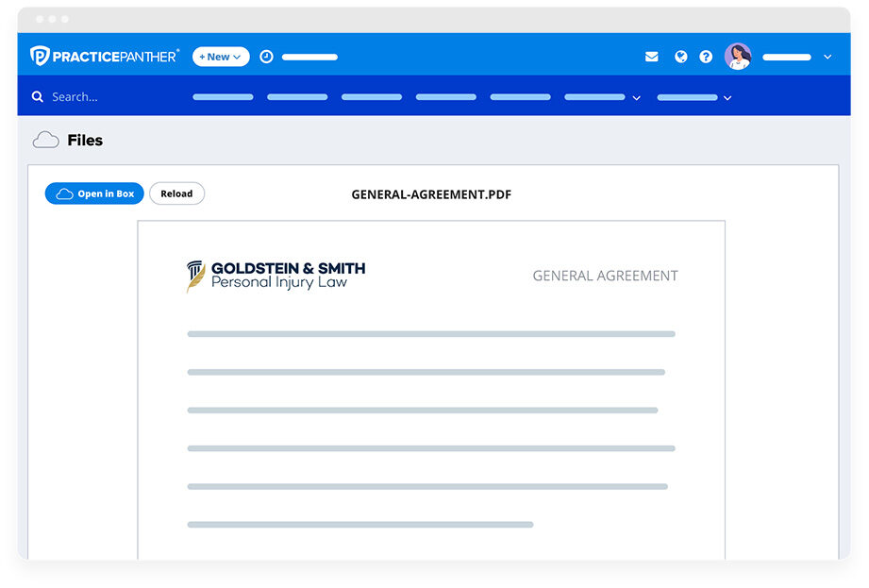This screenshot has width=869, height=588.
Task: Expand the second-to-last navigation menu chevron
Action: point(637,98)
